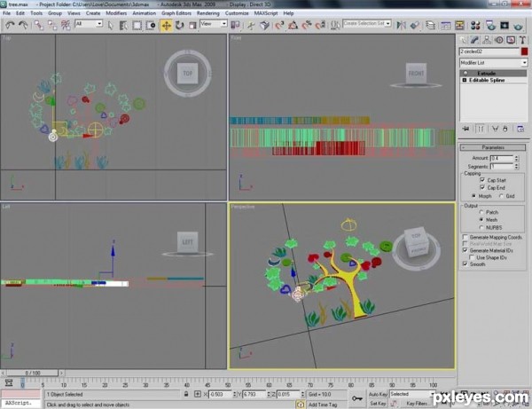Click the Amount spinner arrows
The height and width of the screenshot is (409, 532).
[516, 158]
